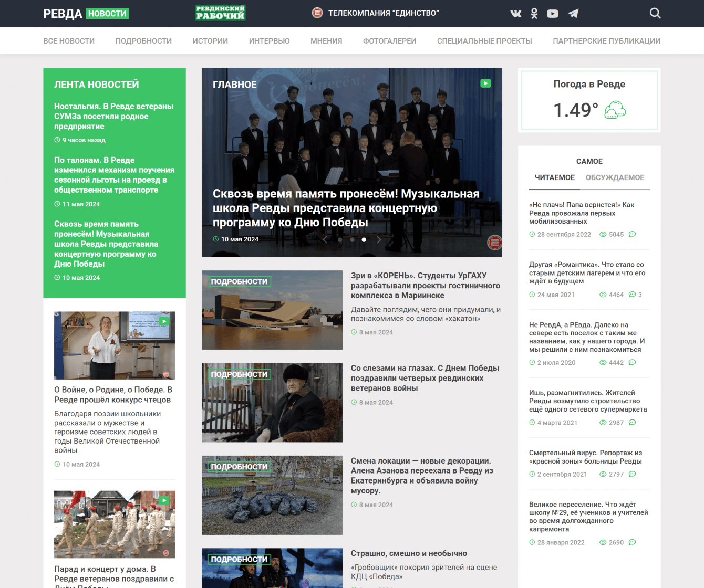
Task: Click comments icon for Не РевдА article
Action: (633, 362)
